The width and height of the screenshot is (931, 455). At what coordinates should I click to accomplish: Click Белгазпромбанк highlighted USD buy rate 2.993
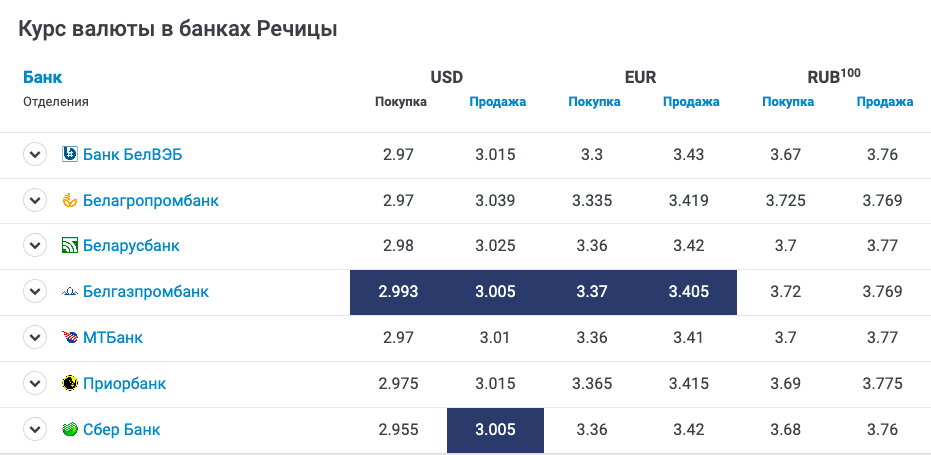coord(398,292)
